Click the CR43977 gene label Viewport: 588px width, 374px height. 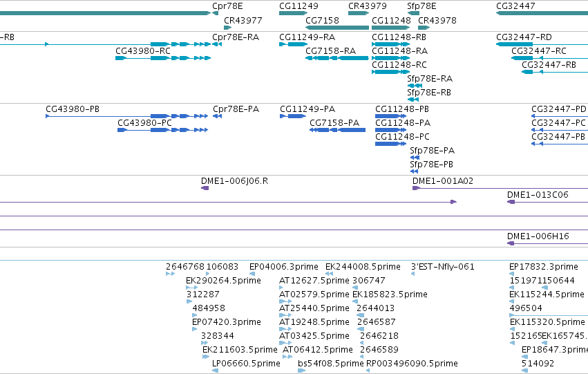point(243,20)
